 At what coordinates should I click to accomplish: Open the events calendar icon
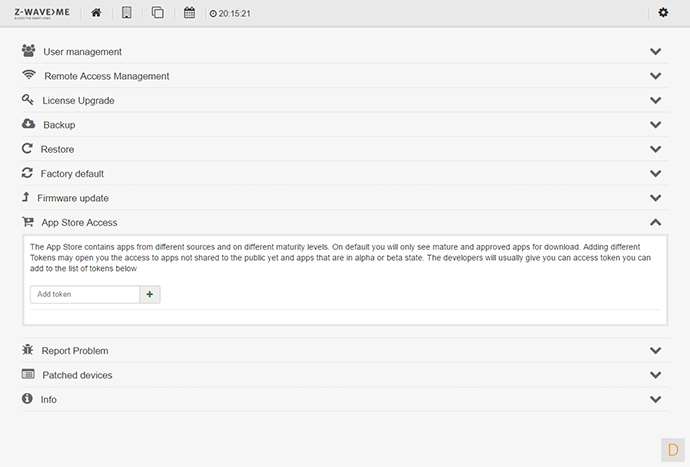point(190,13)
